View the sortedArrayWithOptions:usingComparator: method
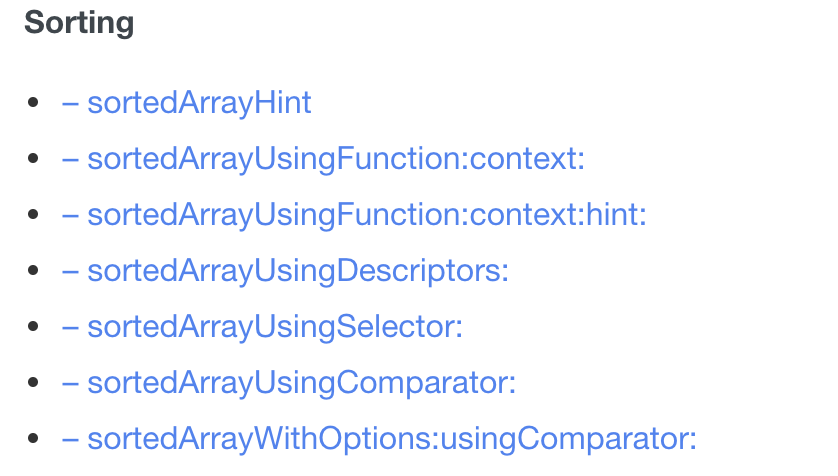 pyautogui.click(x=379, y=439)
